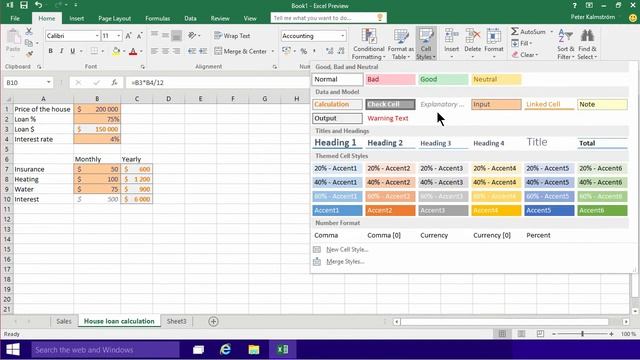
Task: Click the Save icon in title bar
Action: pos(24,5)
